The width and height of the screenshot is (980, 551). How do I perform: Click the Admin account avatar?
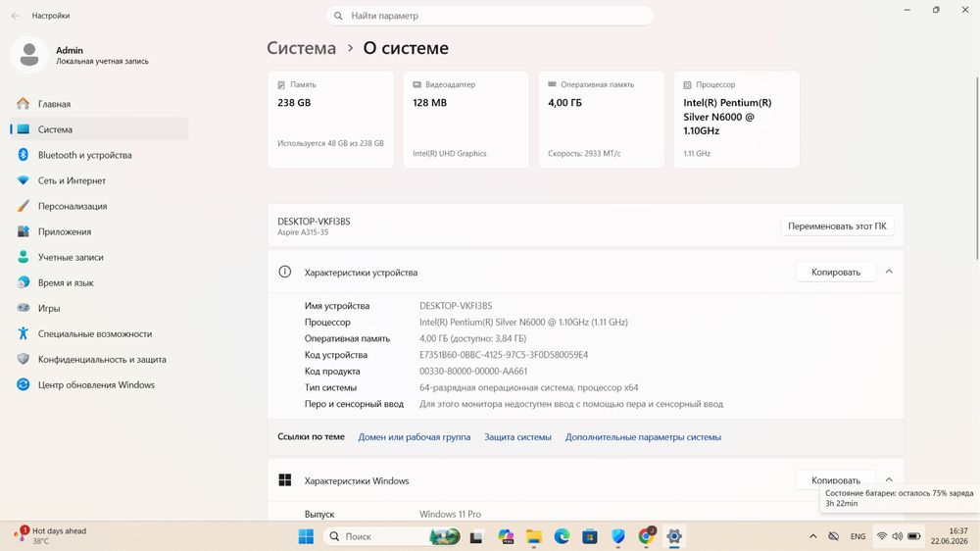pyautogui.click(x=29, y=55)
